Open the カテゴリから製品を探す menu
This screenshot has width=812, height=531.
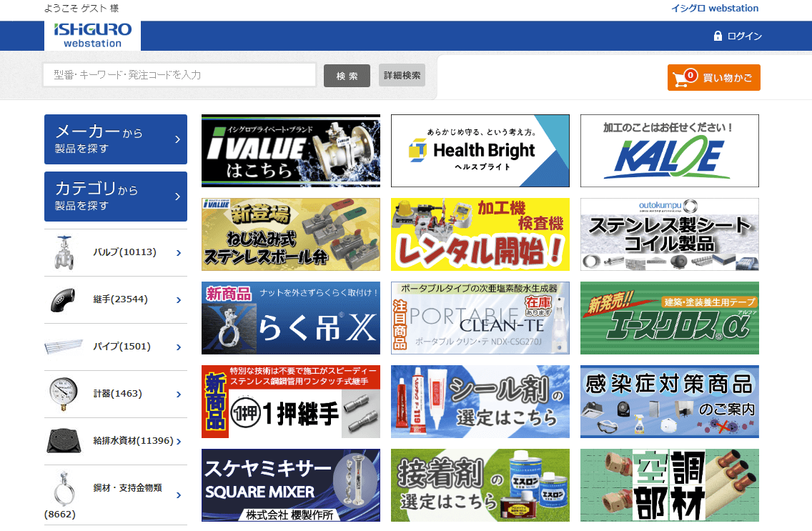click(x=116, y=196)
